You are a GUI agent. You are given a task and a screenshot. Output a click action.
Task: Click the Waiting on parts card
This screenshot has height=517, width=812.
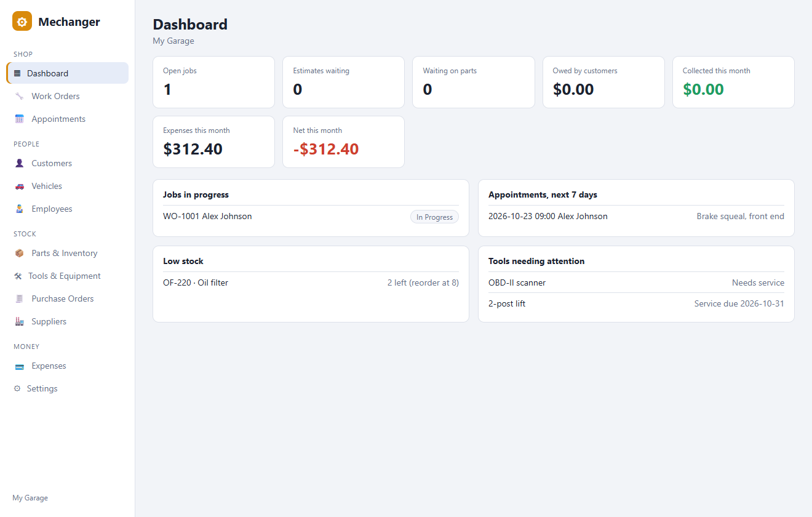tap(474, 82)
